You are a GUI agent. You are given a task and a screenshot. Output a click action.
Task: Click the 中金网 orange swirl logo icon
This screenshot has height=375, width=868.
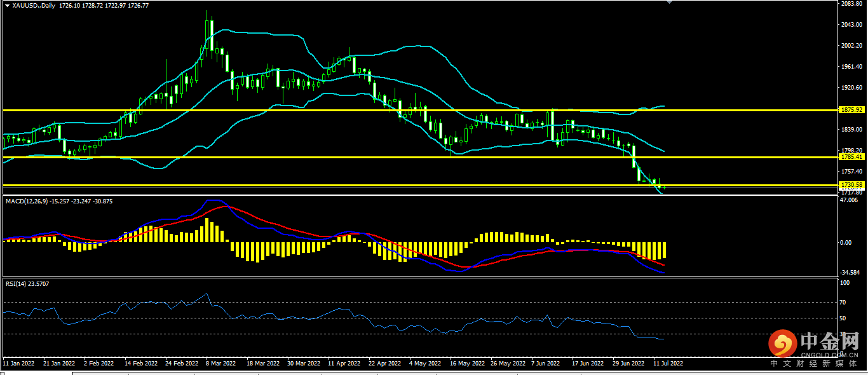[782, 344]
